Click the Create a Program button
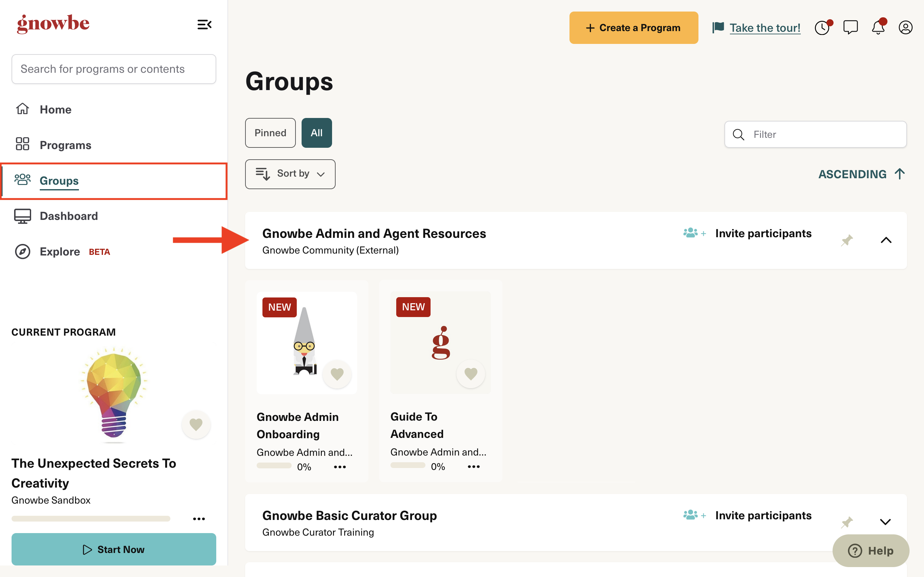The height and width of the screenshot is (577, 924). (x=633, y=28)
